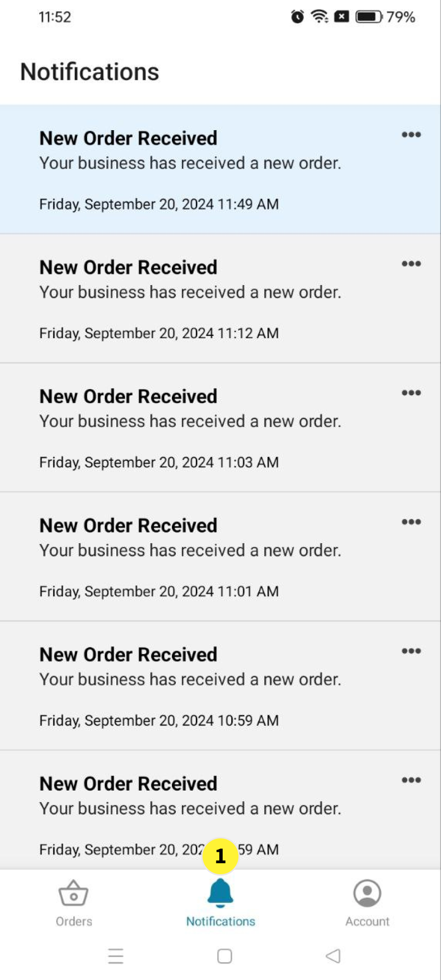Screen dimensions: 441x980
Task: View the 11:03 AM new order notification
Action: click(x=192, y=428)
